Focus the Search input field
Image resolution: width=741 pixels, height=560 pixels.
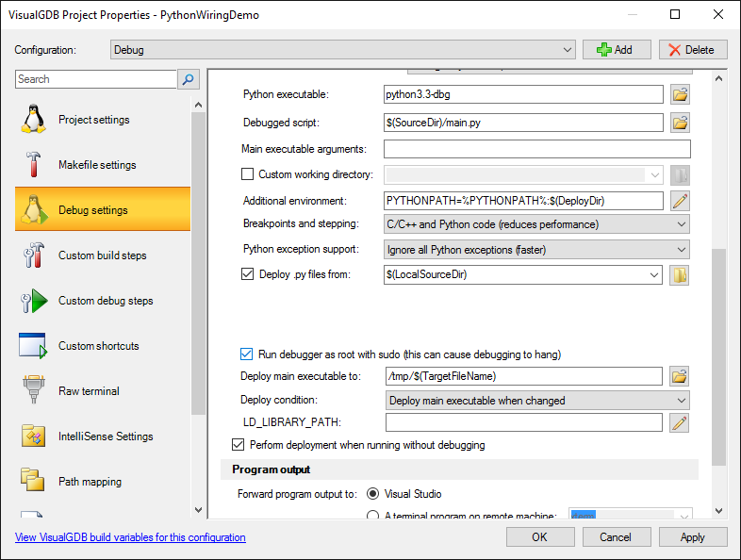coord(96,79)
